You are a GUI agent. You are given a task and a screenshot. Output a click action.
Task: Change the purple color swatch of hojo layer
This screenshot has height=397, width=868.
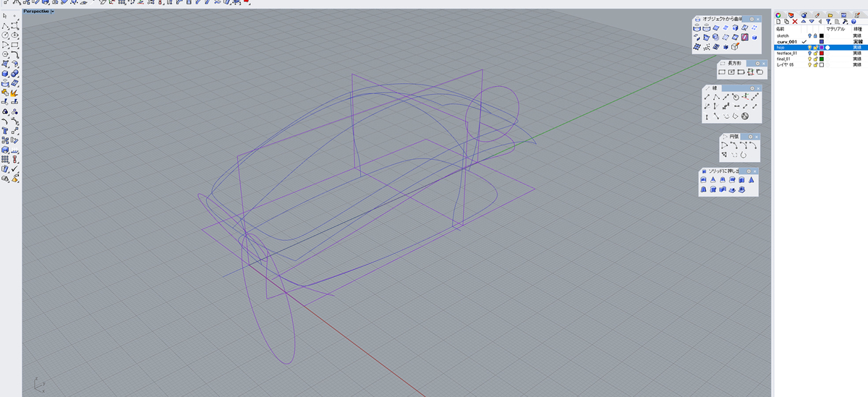(x=822, y=48)
